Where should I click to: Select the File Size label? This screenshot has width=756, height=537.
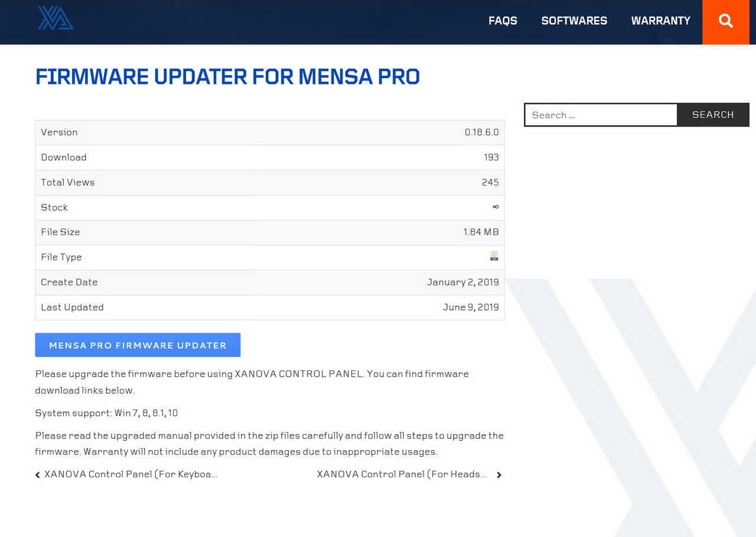point(60,232)
